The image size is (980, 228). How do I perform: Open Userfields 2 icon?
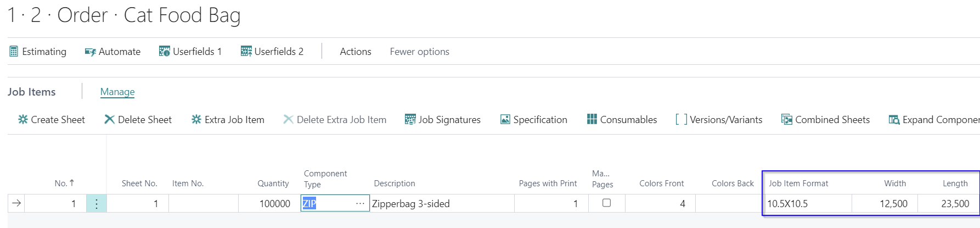click(x=246, y=52)
